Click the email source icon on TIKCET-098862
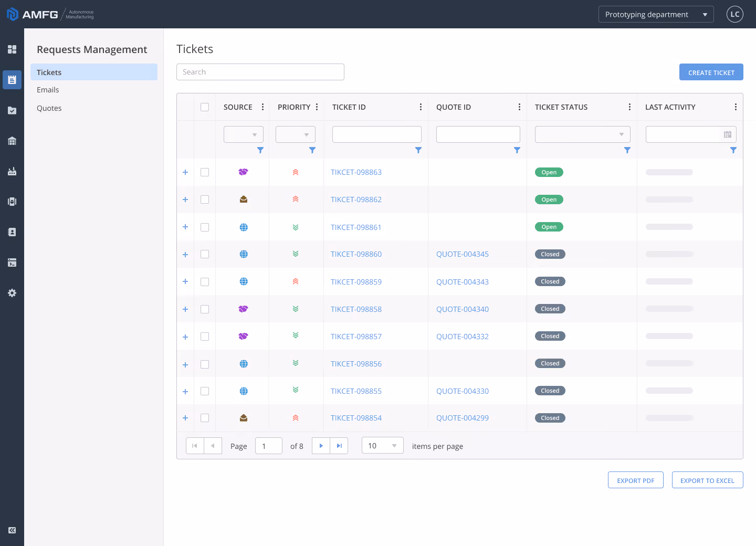Screen dimensions: 756x546 (x=243, y=199)
